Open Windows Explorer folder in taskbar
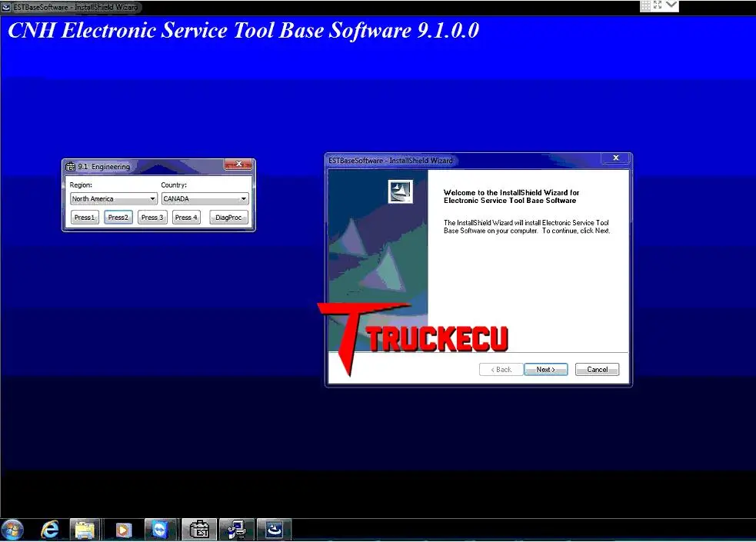 (85, 530)
